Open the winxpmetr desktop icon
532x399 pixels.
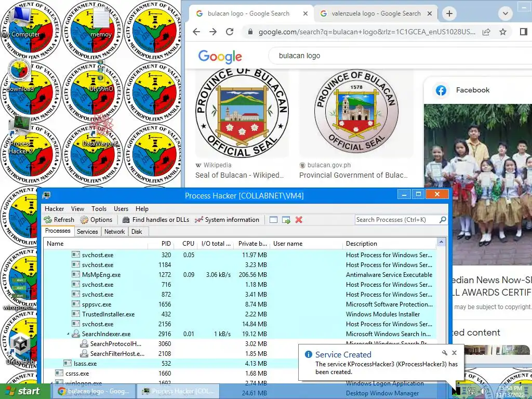(20, 294)
